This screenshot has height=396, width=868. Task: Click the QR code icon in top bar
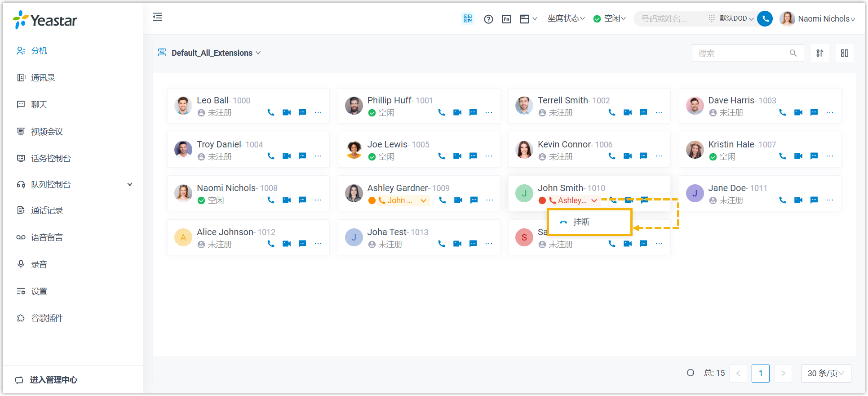point(468,18)
